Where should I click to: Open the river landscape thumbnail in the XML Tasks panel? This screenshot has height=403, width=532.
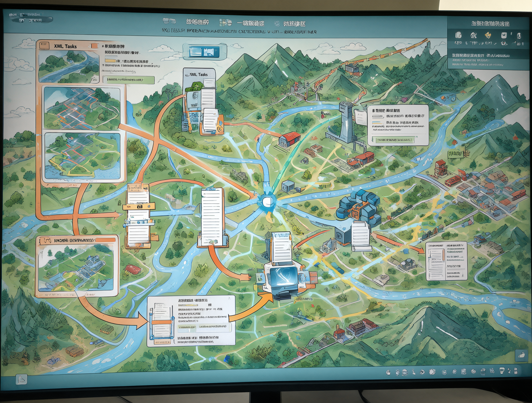(69, 67)
